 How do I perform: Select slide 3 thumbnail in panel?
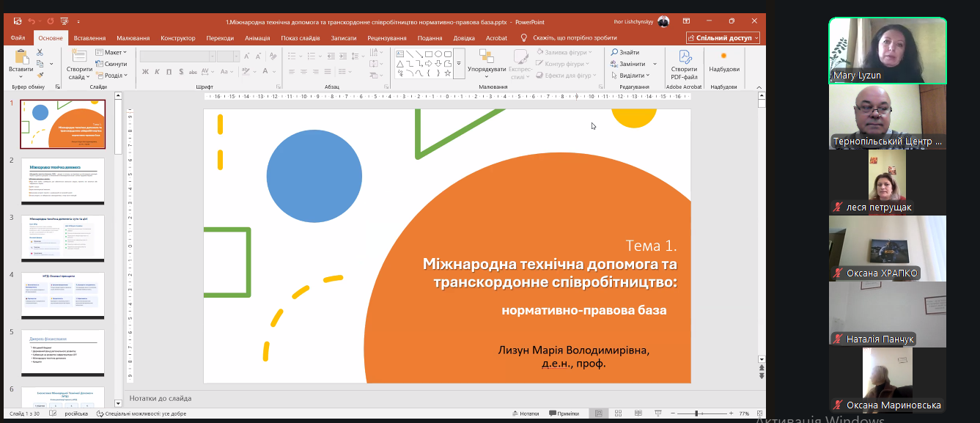62,238
